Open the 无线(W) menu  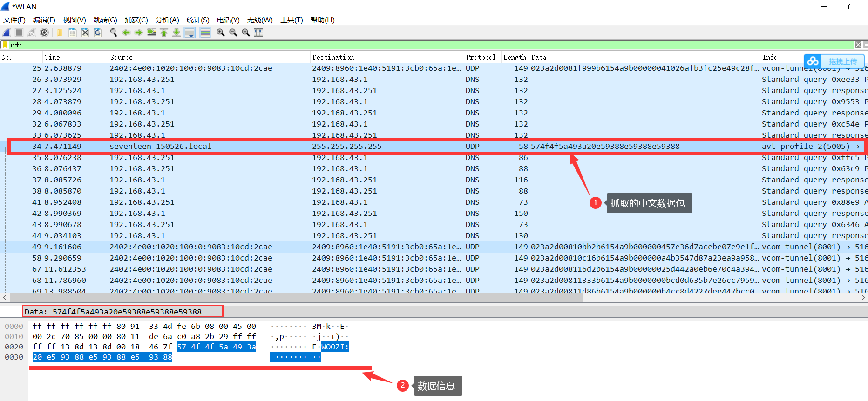tap(260, 20)
